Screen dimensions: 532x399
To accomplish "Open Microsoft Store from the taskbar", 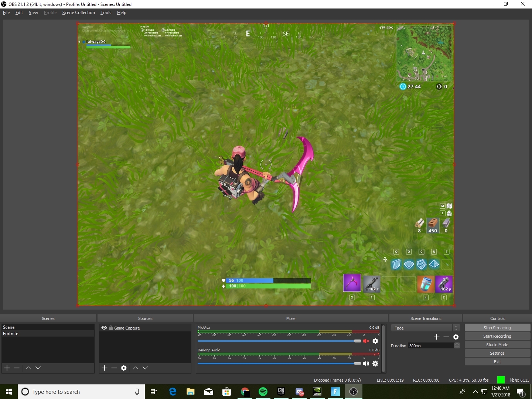I will click(x=227, y=392).
